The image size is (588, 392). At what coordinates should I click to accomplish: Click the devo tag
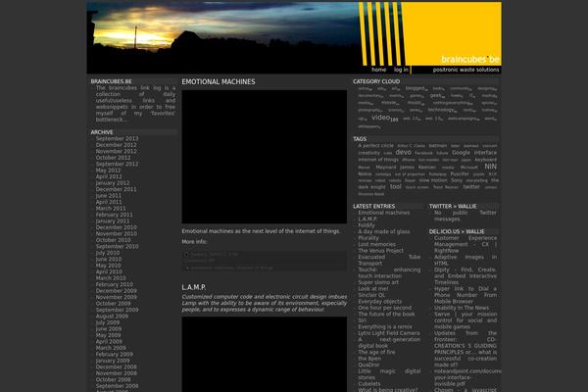coord(403,152)
